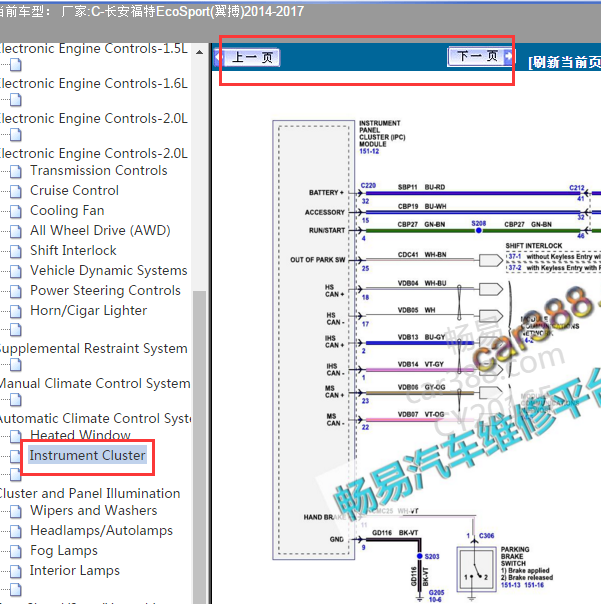Open Transmission Controls in the tree
The width and height of the screenshot is (601, 604).
point(99,170)
